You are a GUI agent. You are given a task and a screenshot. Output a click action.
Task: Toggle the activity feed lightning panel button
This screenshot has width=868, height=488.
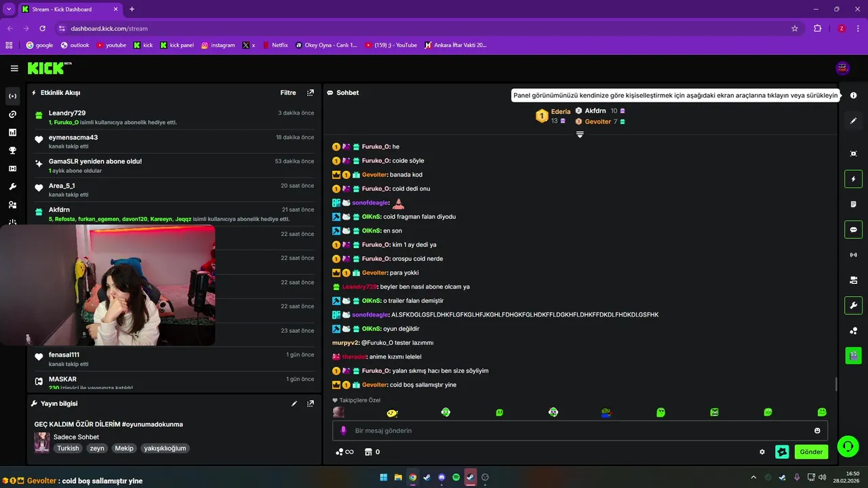click(853, 179)
